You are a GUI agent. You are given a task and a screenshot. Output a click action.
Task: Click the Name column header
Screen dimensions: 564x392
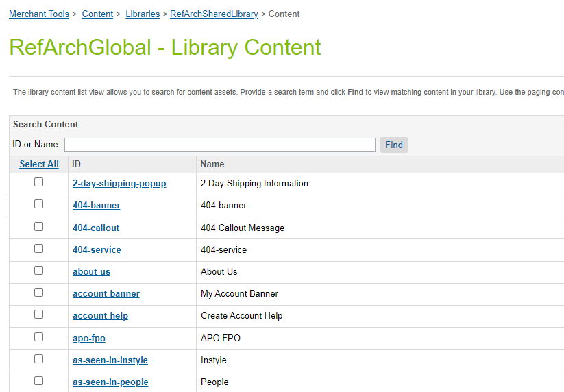[212, 164]
